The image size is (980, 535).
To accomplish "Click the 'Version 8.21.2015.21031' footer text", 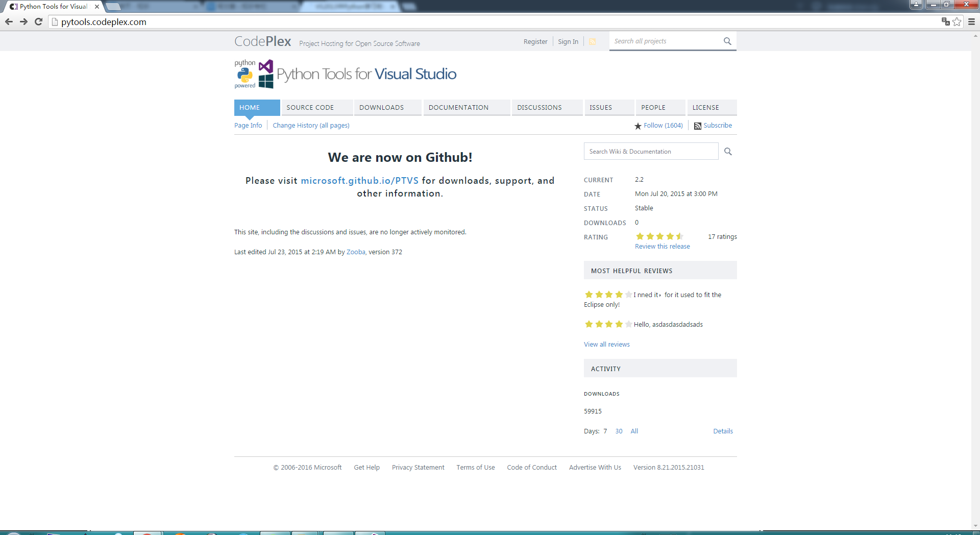I will point(669,468).
